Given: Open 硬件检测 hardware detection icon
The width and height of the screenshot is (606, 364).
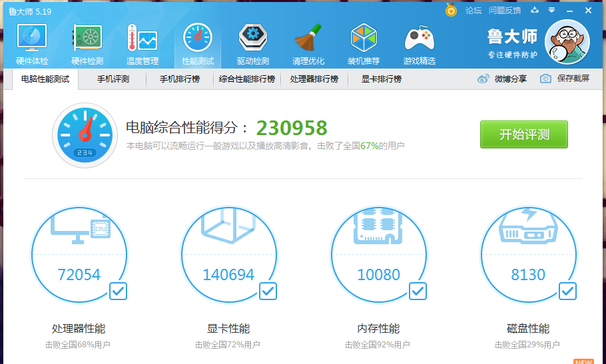Looking at the screenshot, I should click(x=88, y=38).
